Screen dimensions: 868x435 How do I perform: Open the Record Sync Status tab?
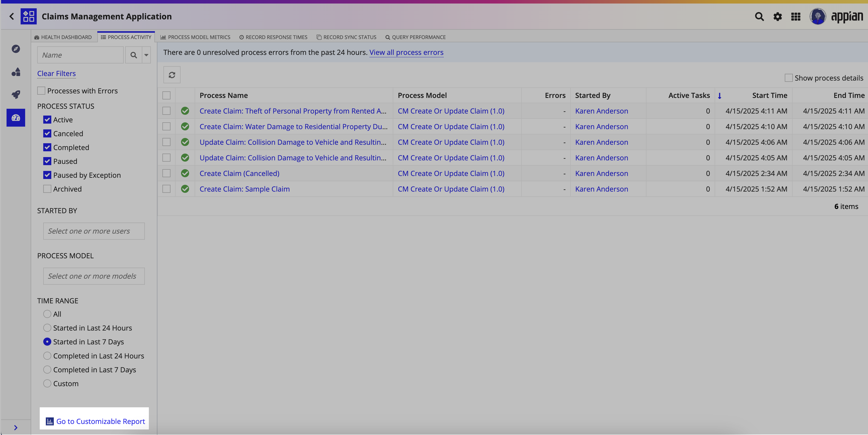pyautogui.click(x=346, y=37)
